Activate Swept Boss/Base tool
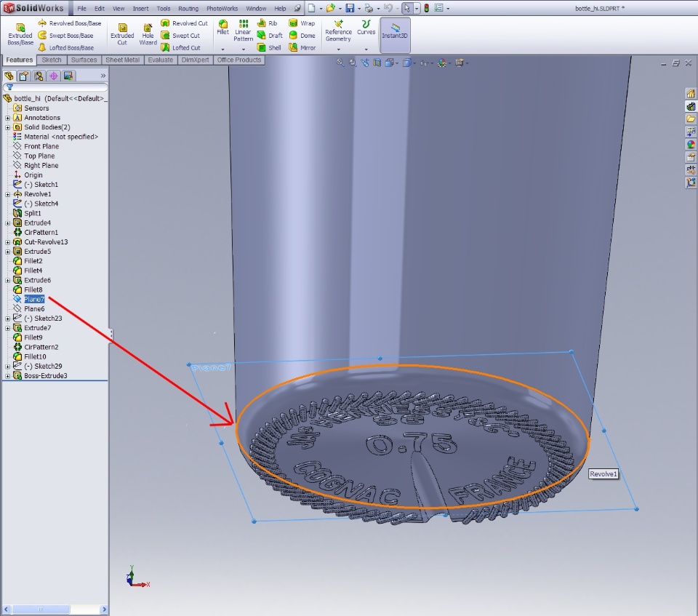This screenshot has width=698, height=616. (x=66, y=35)
